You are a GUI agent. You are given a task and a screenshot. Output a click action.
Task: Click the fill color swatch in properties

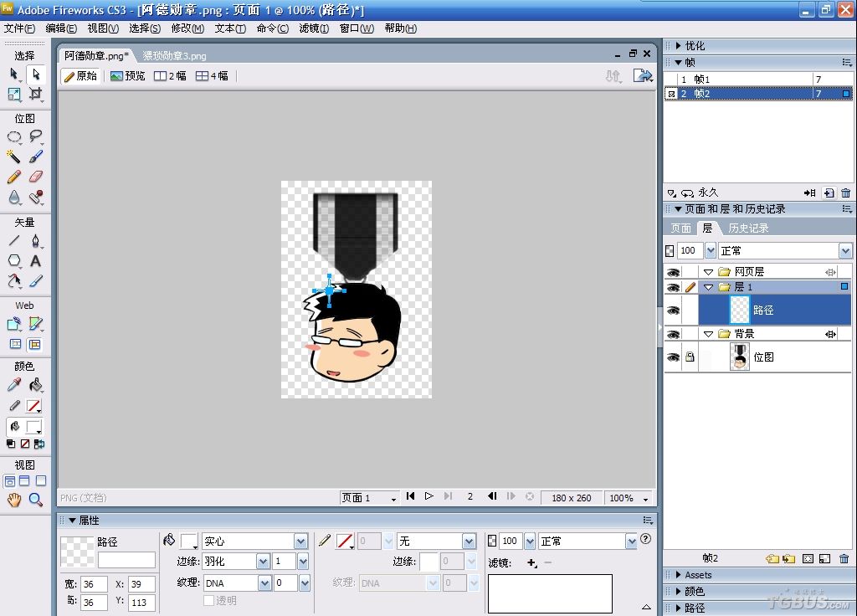pyautogui.click(x=189, y=542)
